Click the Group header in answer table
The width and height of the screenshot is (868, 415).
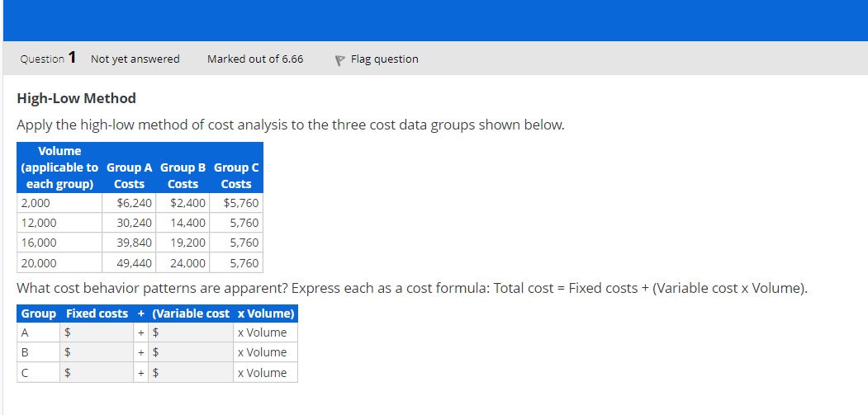(38, 314)
